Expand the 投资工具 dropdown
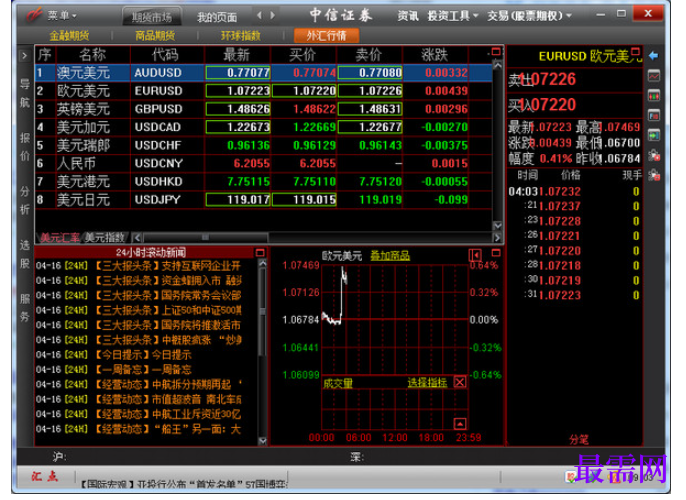This screenshot has width=686, height=500. 452,16
